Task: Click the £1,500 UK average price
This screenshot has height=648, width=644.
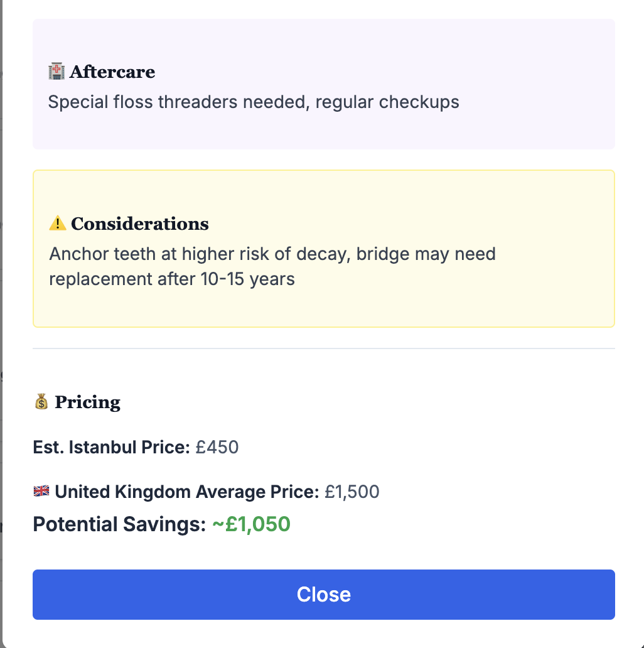Action: point(352,492)
